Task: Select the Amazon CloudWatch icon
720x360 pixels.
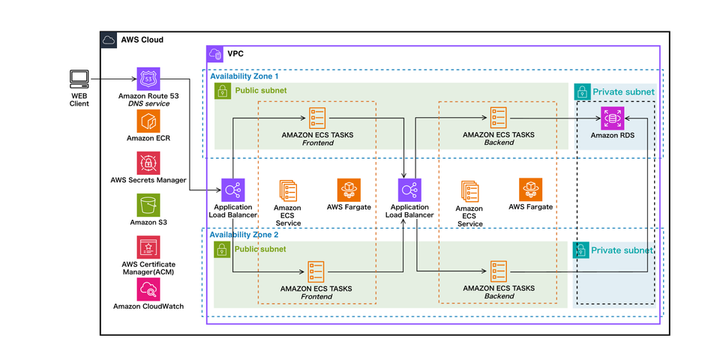Action: (x=148, y=289)
